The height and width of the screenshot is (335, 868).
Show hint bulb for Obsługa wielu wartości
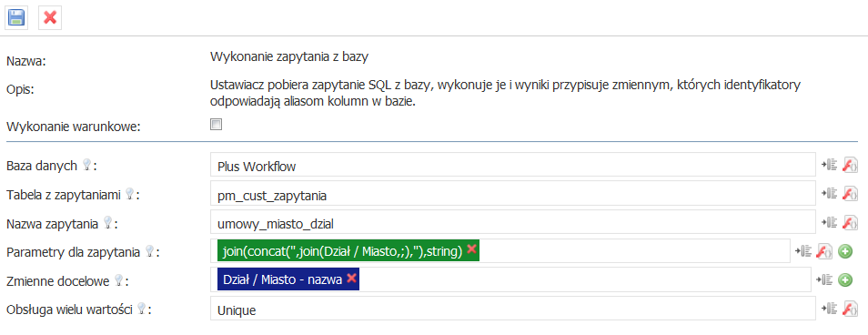(141, 309)
